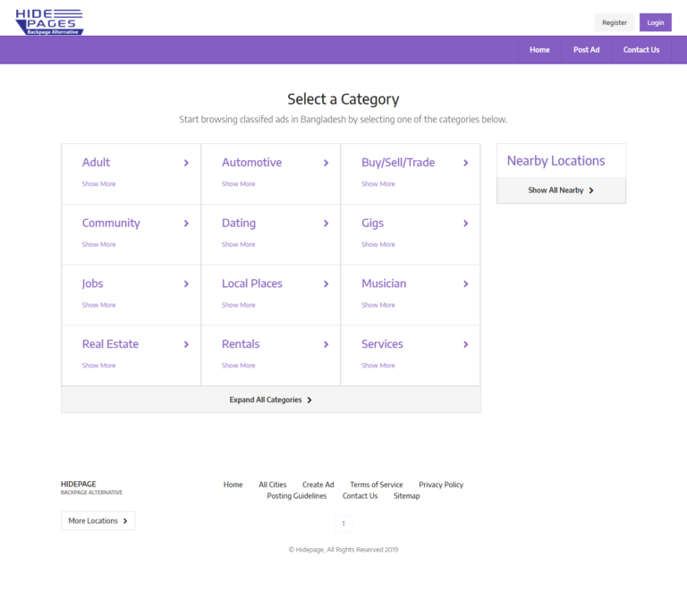This screenshot has height=616, width=687.
Task: Click the arrow icon beside Gigs
Action: [x=466, y=224]
